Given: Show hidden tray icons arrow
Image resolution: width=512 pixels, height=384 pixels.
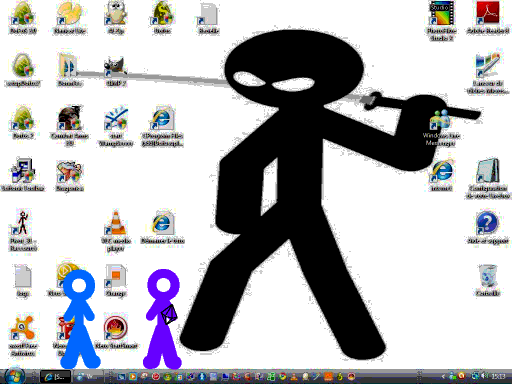Looking at the screenshot, I should coord(443,377).
